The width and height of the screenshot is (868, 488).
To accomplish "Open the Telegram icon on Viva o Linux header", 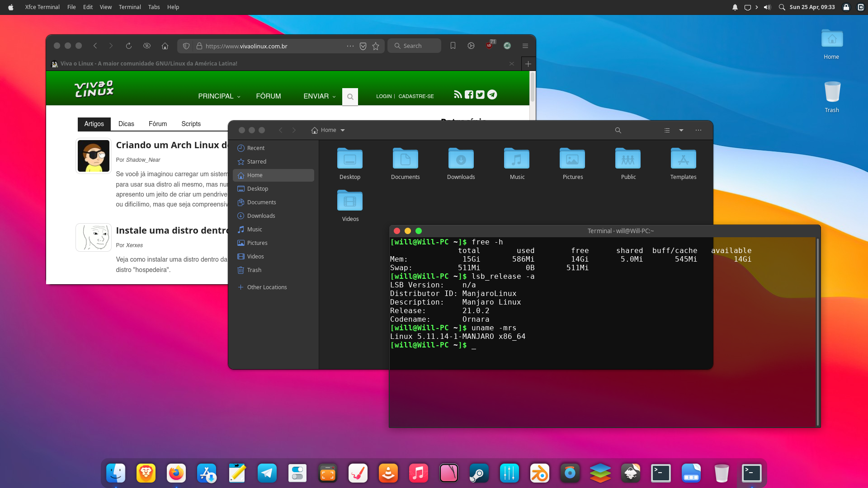I will pyautogui.click(x=492, y=94).
